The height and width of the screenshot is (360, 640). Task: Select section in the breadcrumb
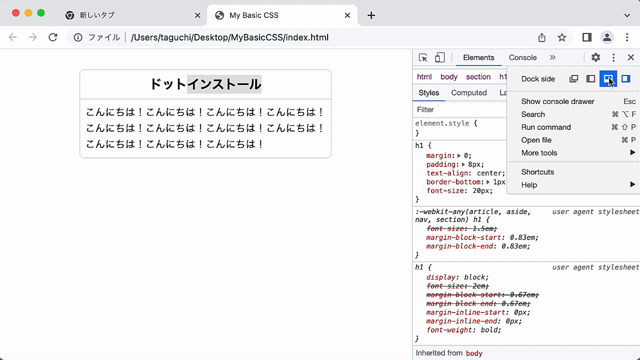pyautogui.click(x=478, y=77)
